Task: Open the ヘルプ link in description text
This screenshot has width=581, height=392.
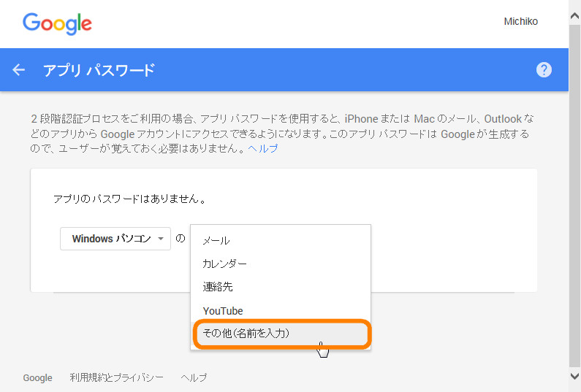Action: [262, 148]
